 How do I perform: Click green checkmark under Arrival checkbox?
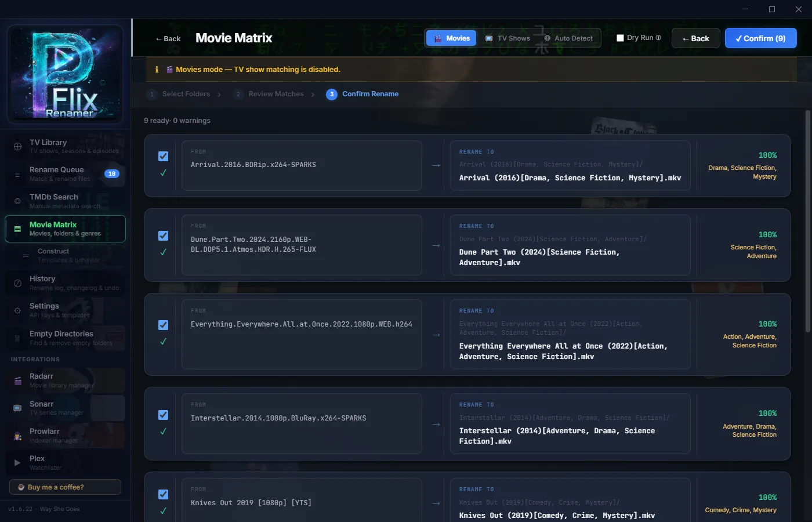click(164, 173)
